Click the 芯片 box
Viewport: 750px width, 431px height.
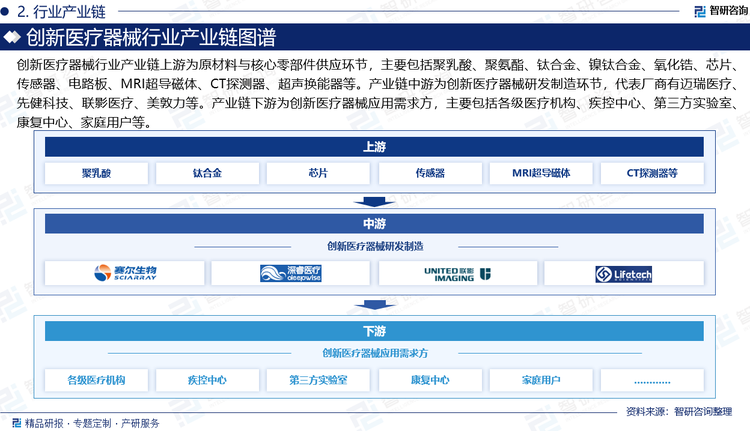[x=318, y=173]
